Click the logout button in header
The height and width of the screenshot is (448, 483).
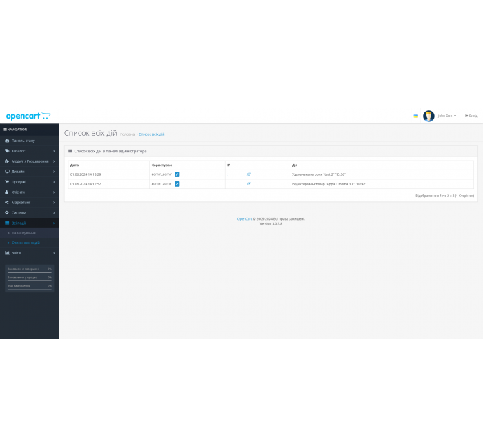click(471, 116)
